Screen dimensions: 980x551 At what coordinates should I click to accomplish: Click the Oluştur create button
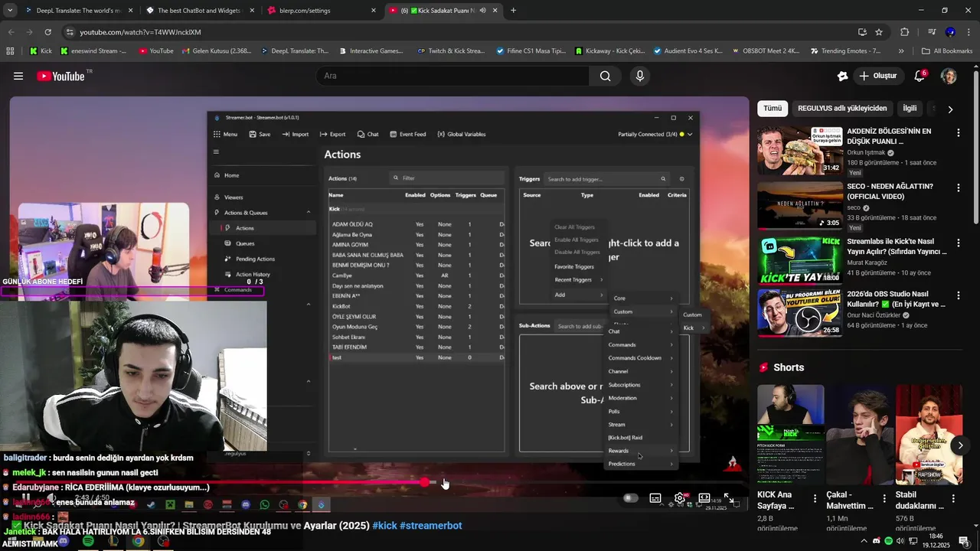[x=877, y=76]
